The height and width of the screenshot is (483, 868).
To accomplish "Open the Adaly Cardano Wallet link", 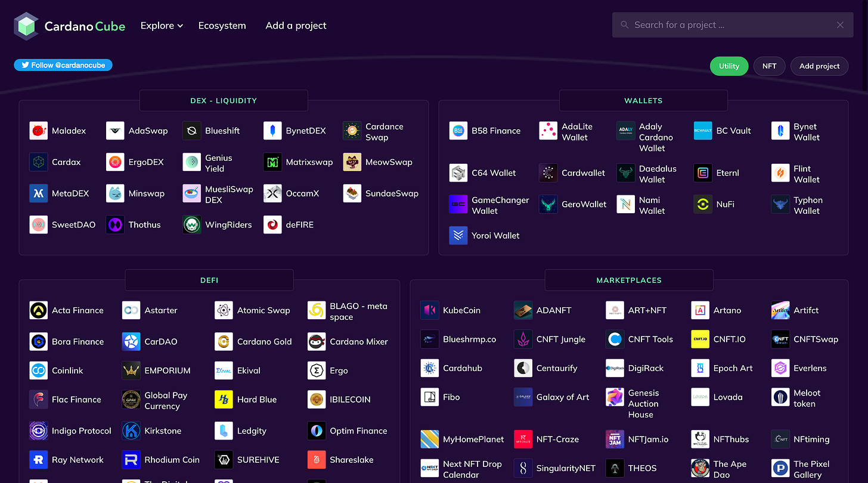I will (x=656, y=138).
